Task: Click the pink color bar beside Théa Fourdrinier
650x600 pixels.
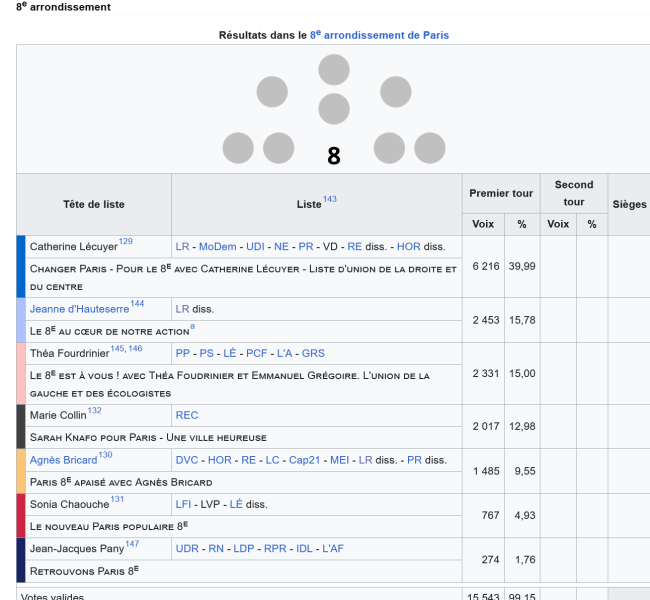Action: 21,373
